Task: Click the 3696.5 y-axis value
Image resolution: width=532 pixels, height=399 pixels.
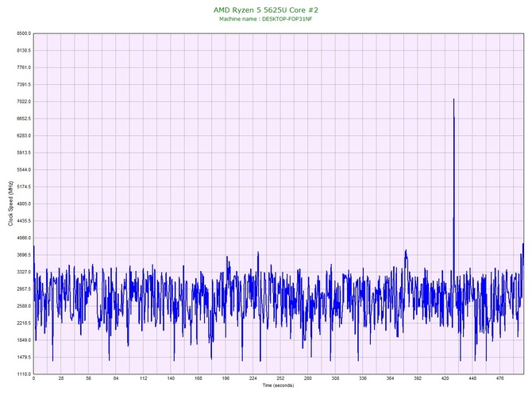Action: tap(23, 255)
